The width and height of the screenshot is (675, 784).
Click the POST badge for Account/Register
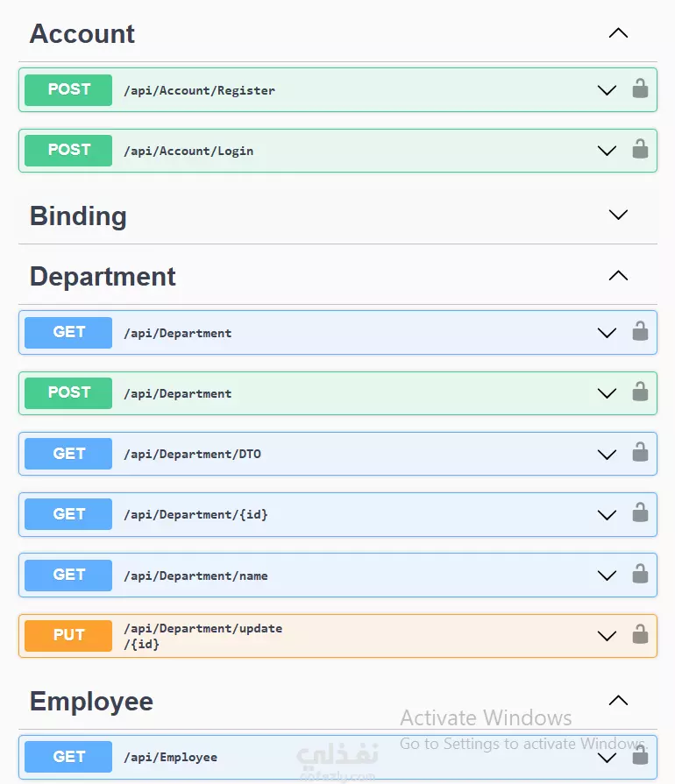[x=68, y=90]
